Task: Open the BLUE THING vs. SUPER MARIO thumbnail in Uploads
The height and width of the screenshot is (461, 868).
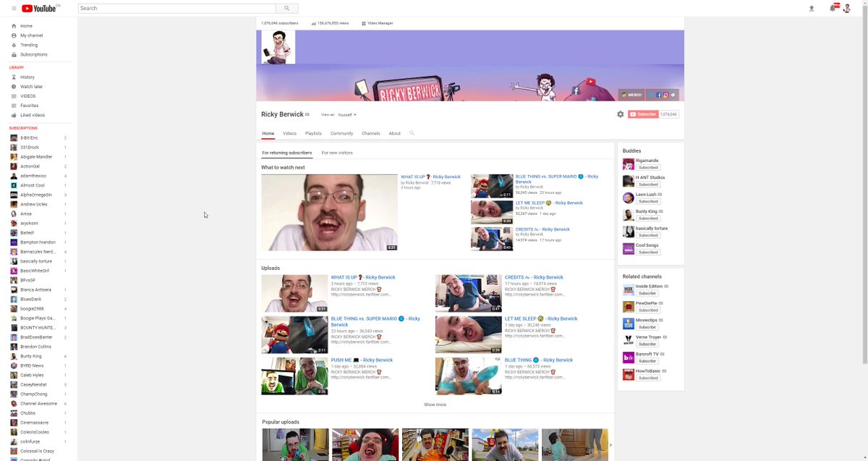Action: (x=294, y=334)
